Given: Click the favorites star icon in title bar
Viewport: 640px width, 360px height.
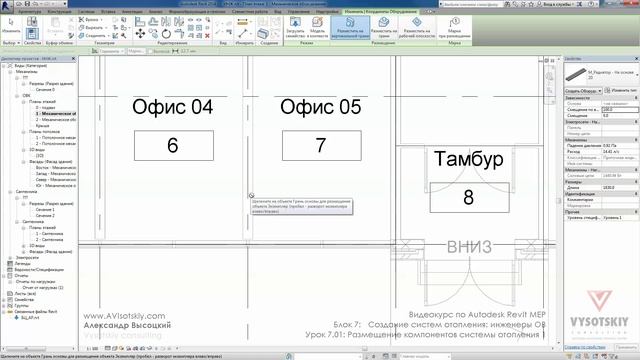Looking at the screenshot, I should [531, 4].
